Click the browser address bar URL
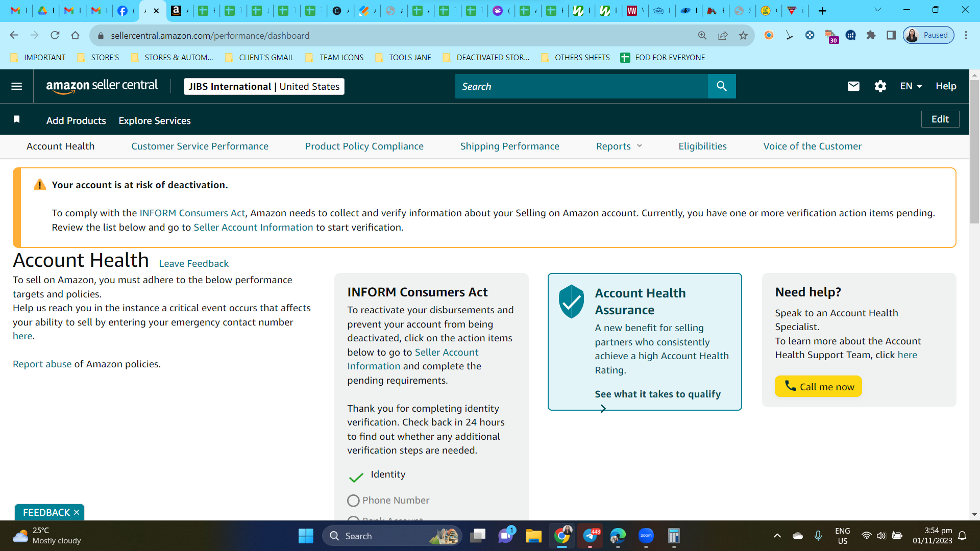The image size is (980, 551). 210,35
